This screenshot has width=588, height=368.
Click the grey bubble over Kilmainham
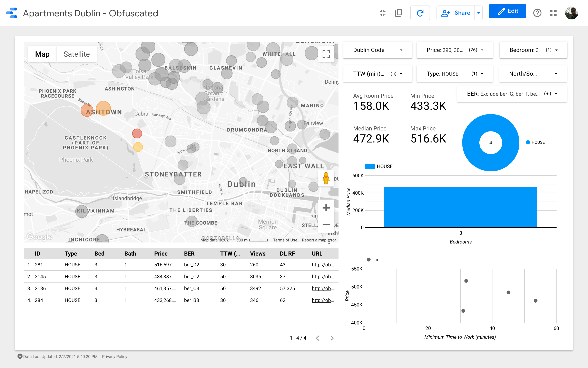click(x=82, y=211)
